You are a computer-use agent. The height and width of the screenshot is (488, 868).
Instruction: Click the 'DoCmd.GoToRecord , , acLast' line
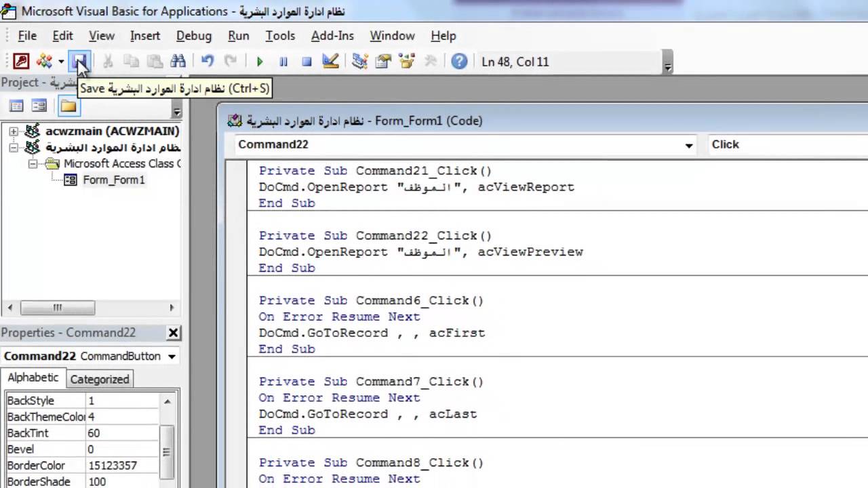pyautogui.click(x=368, y=414)
